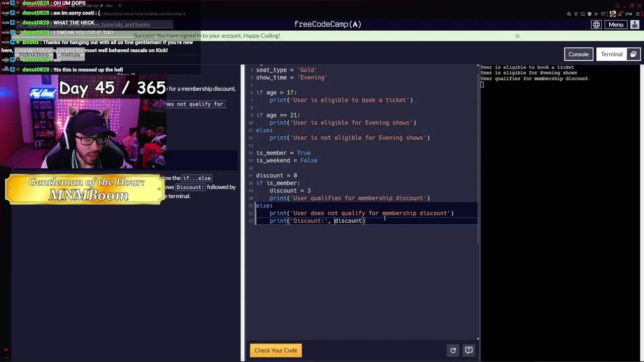Go to freeCodeCamp home via logo
The image size is (644, 362).
coord(328,24)
